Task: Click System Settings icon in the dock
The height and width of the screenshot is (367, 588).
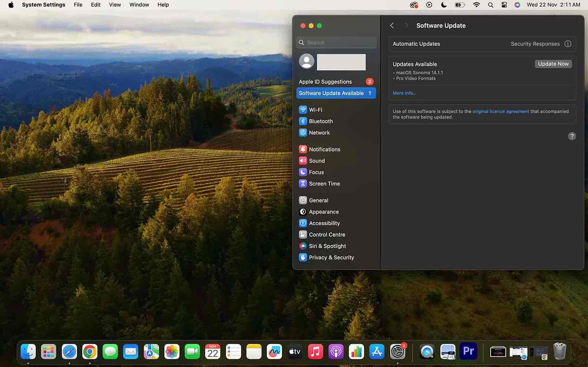Action: [x=397, y=352]
